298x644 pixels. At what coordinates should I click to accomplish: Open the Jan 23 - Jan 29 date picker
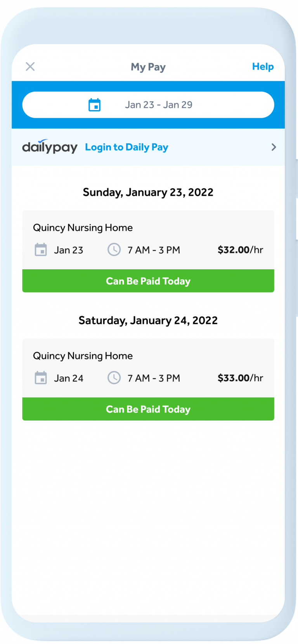[158, 105]
